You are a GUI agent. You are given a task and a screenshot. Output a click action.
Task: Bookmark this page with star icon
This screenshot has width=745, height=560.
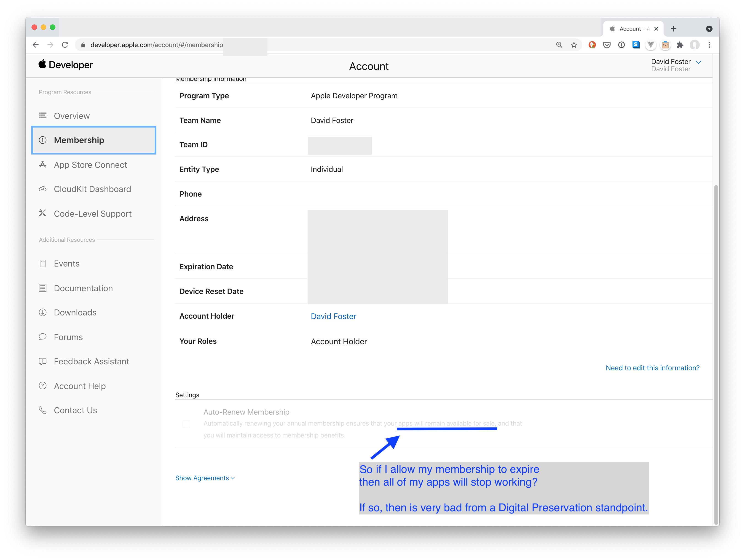574,45
